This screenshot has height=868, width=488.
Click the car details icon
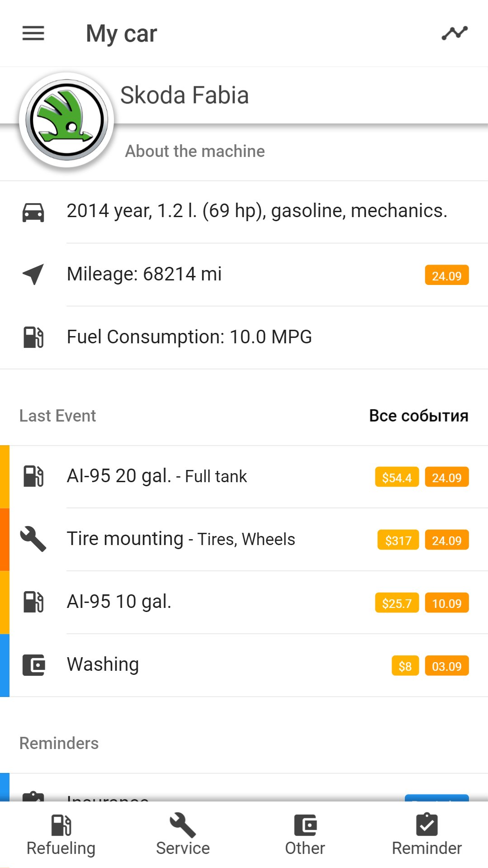click(33, 212)
